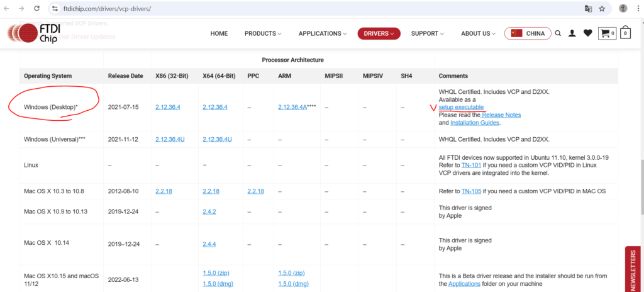Open the browser profile avatar
Image resolution: width=644 pixels, height=292 pixels.
(623, 8)
